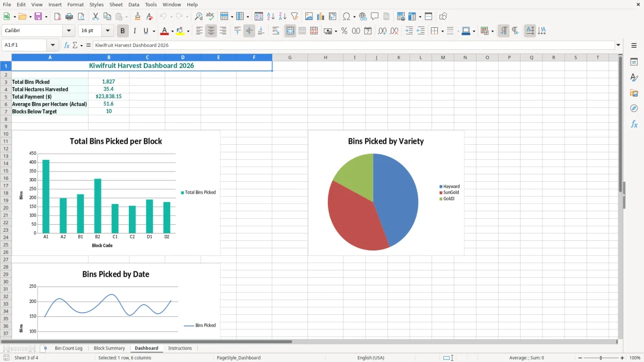Viewport: 644px width, 362px height.
Task: Click the zoom percentage 100%
Action: pyautogui.click(x=635, y=358)
